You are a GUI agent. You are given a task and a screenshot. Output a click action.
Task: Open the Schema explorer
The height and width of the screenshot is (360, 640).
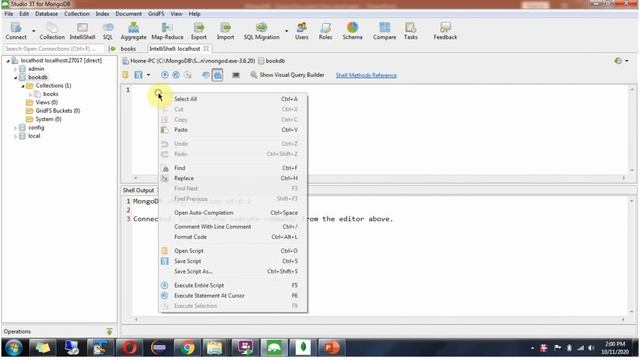point(352,31)
